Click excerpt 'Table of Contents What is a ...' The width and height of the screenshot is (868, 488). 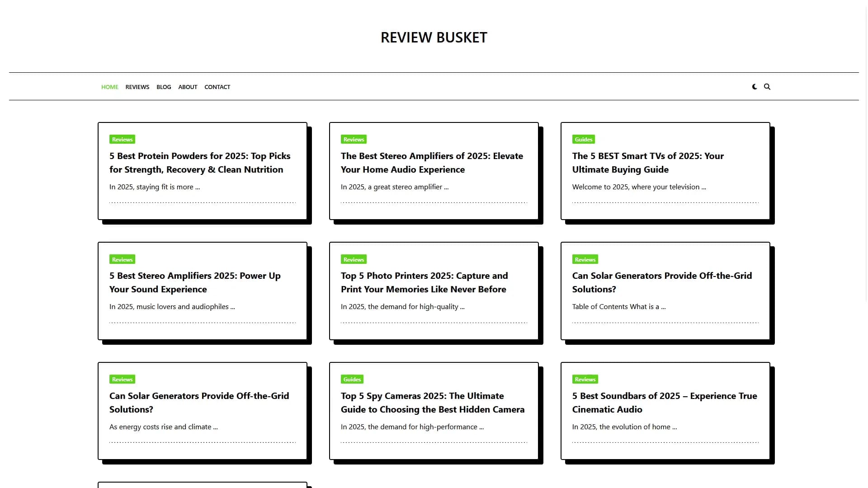pyautogui.click(x=619, y=307)
